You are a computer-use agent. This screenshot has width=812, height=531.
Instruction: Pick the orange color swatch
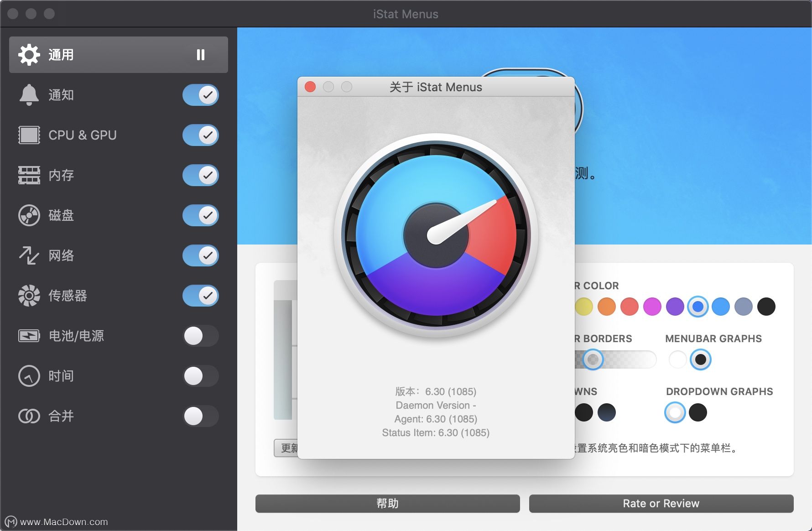(x=607, y=307)
